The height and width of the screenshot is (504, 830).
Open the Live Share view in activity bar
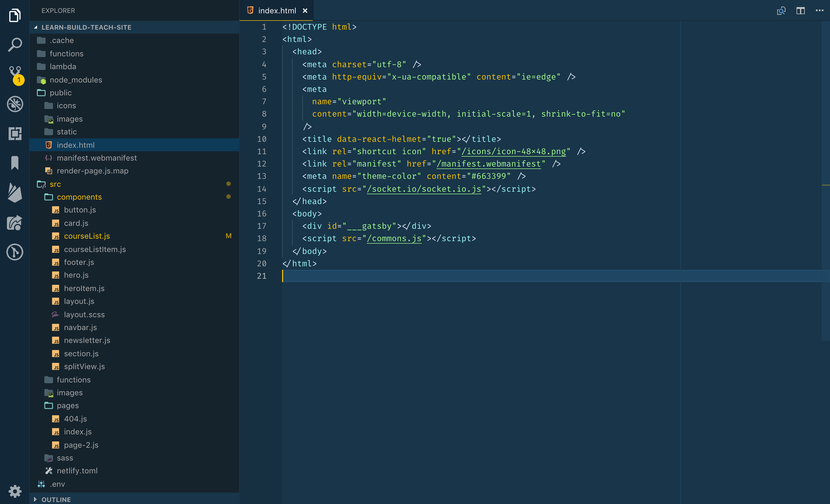[15, 222]
